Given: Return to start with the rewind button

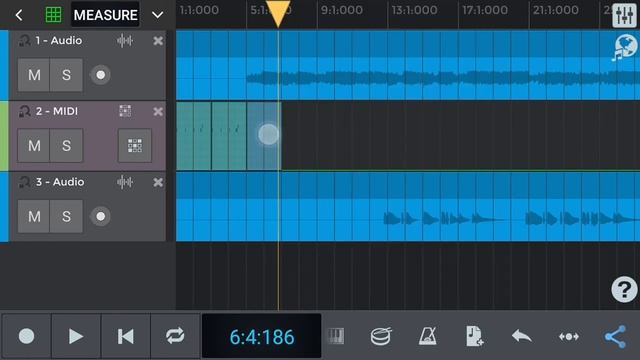Looking at the screenshot, I should pyautogui.click(x=126, y=336).
